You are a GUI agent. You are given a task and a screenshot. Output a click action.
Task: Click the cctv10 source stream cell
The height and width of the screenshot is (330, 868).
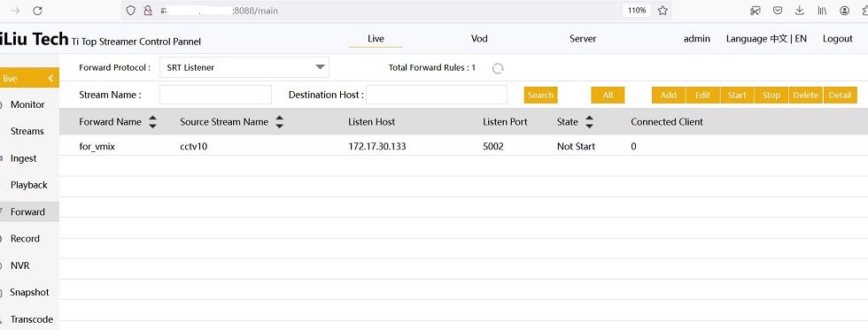[194, 147]
